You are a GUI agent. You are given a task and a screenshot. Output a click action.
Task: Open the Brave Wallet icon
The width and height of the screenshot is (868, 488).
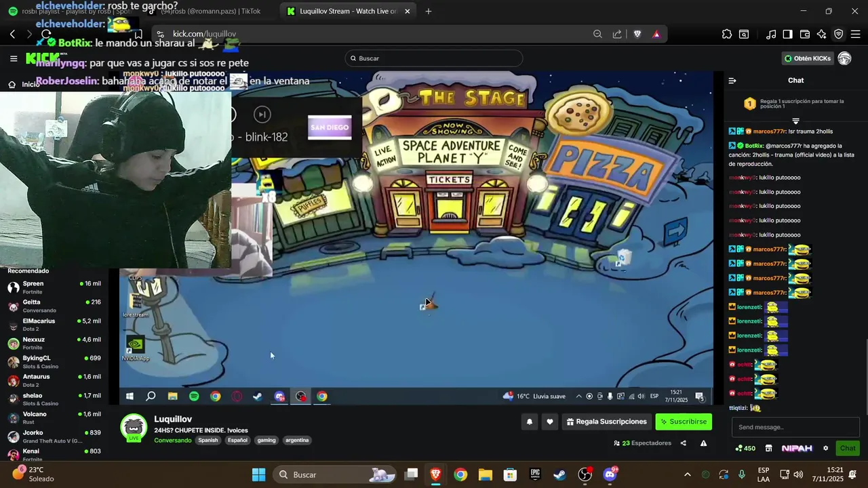[x=805, y=34]
